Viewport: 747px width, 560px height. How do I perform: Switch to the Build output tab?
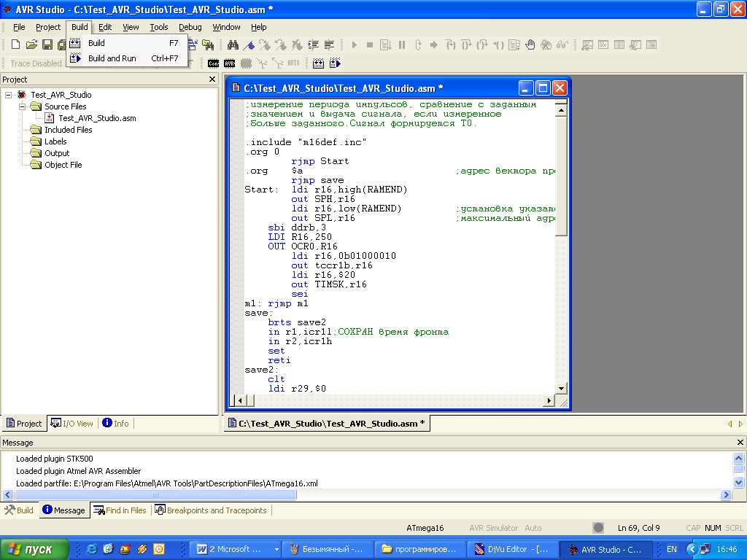[19, 510]
